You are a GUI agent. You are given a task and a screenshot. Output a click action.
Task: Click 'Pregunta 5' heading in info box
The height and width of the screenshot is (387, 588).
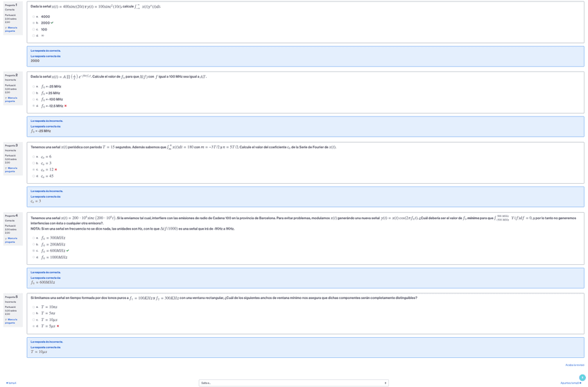(x=11, y=297)
